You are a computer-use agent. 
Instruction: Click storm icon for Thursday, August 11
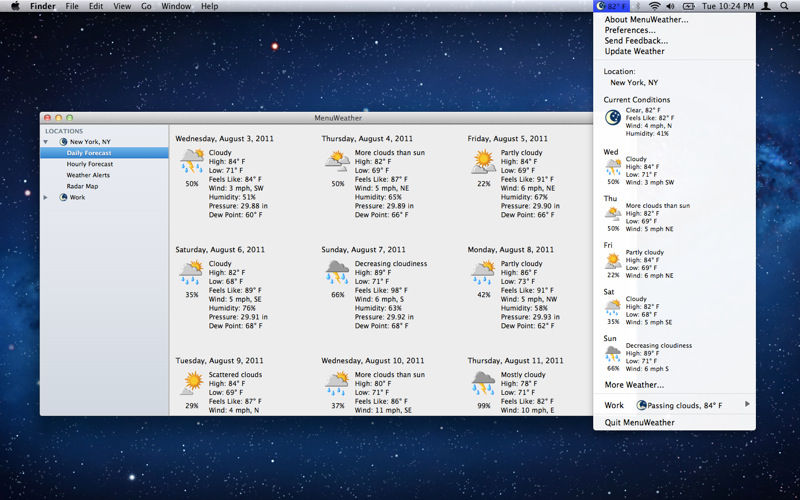click(x=484, y=383)
